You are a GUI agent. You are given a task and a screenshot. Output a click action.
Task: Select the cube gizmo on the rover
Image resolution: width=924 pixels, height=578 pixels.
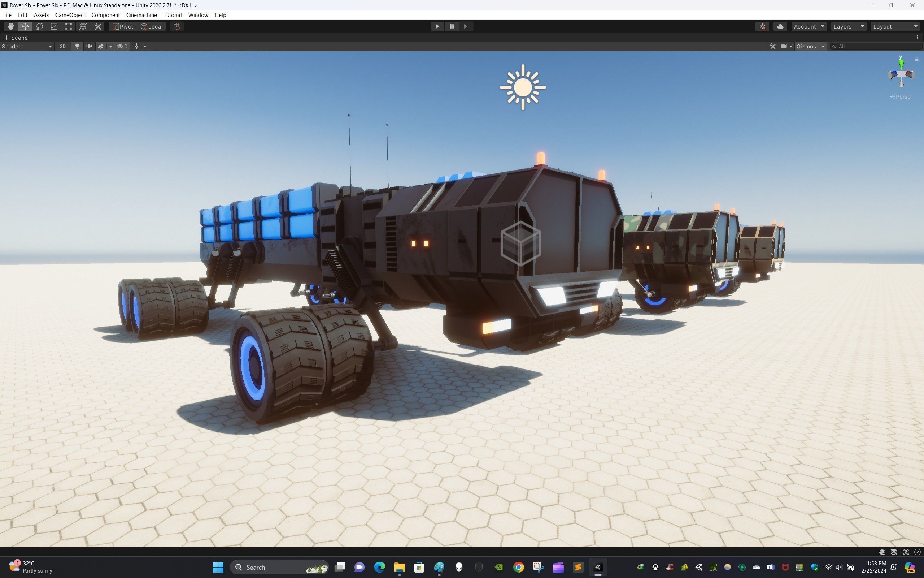520,243
